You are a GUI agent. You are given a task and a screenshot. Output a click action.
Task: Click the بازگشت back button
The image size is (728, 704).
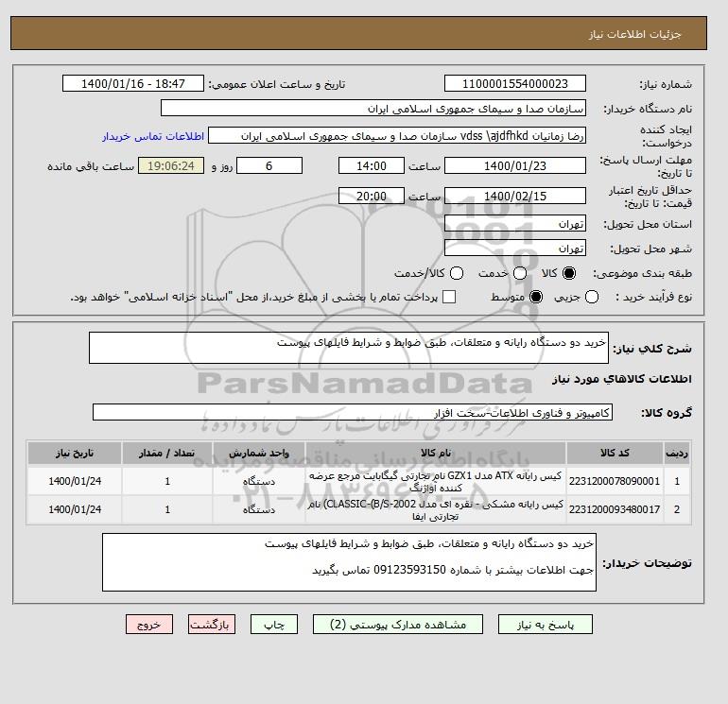pyautogui.click(x=211, y=625)
